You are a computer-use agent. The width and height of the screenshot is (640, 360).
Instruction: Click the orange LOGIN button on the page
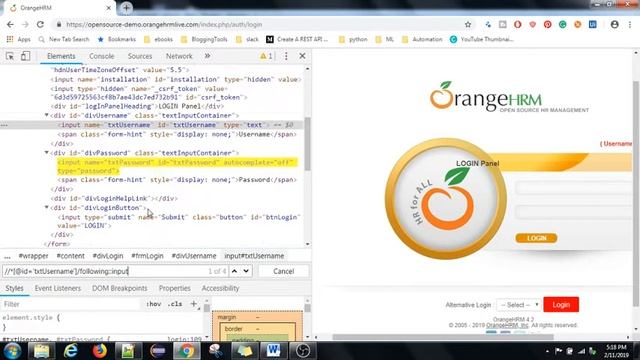coord(536,238)
